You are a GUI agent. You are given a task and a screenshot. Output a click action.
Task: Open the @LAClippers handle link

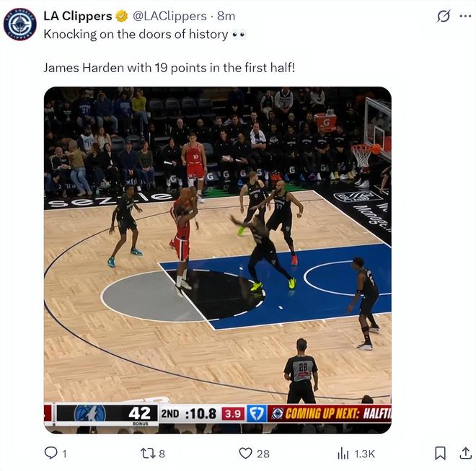[x=169, y=16]
